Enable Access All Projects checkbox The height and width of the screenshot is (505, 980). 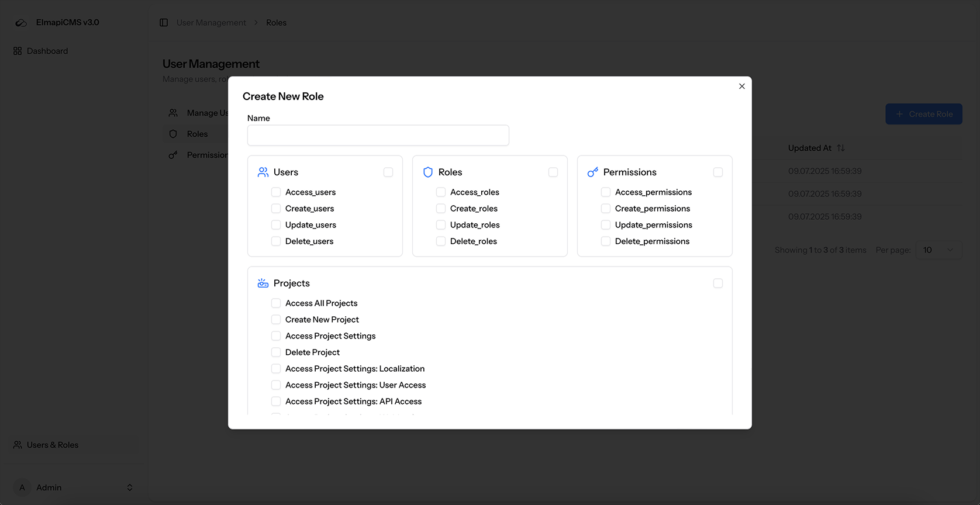coord(276,303)
